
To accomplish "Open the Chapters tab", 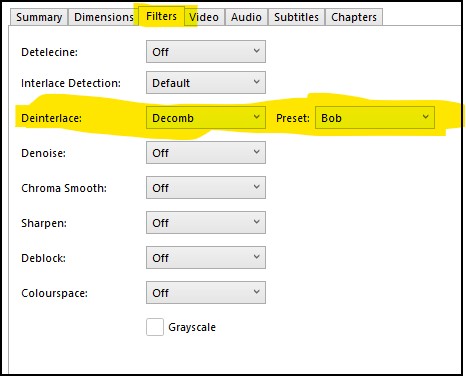I will [354, 17].
